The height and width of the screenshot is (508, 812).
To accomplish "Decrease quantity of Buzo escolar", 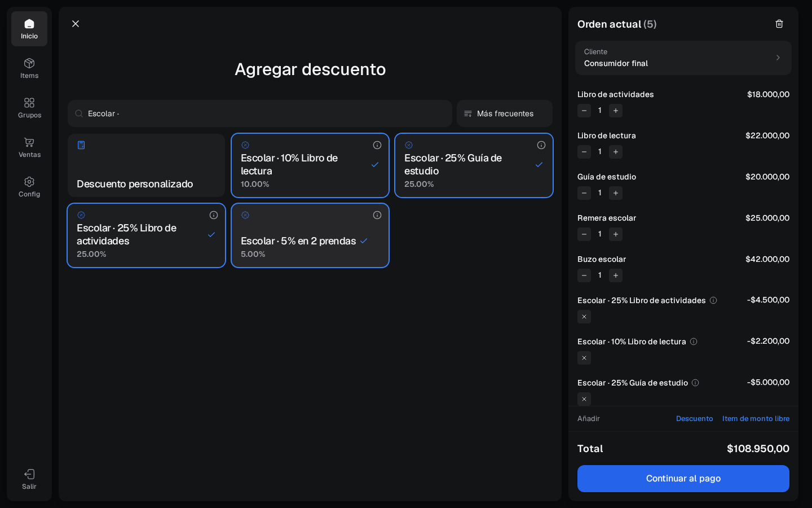I will pyautogui.click(x=584, y=275).
